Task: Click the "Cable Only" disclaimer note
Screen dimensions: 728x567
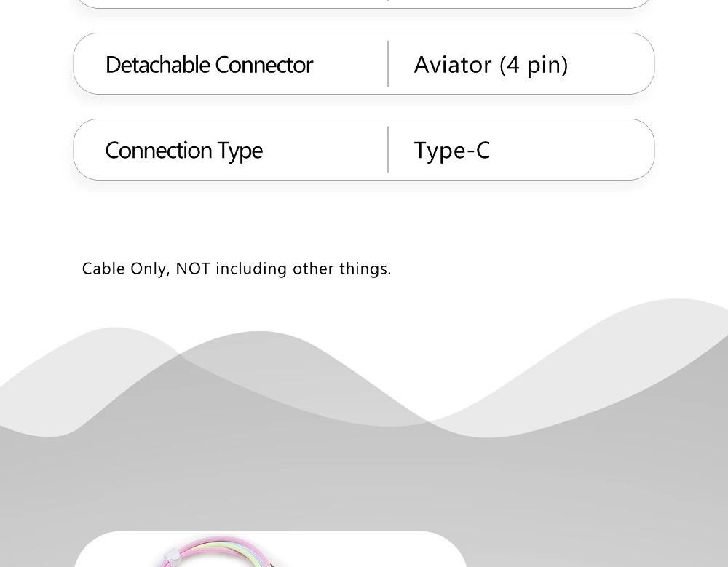Action: [x=237, y=269]
